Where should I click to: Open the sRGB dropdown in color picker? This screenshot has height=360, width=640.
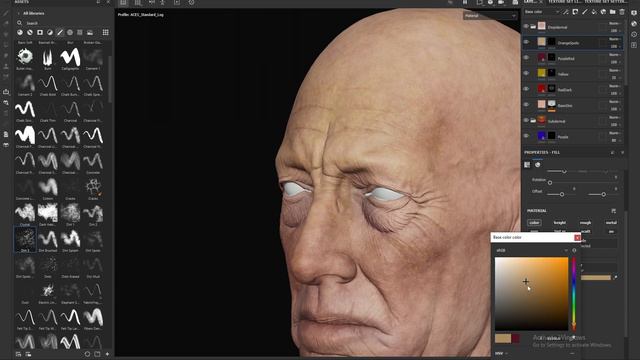point(532,250)
